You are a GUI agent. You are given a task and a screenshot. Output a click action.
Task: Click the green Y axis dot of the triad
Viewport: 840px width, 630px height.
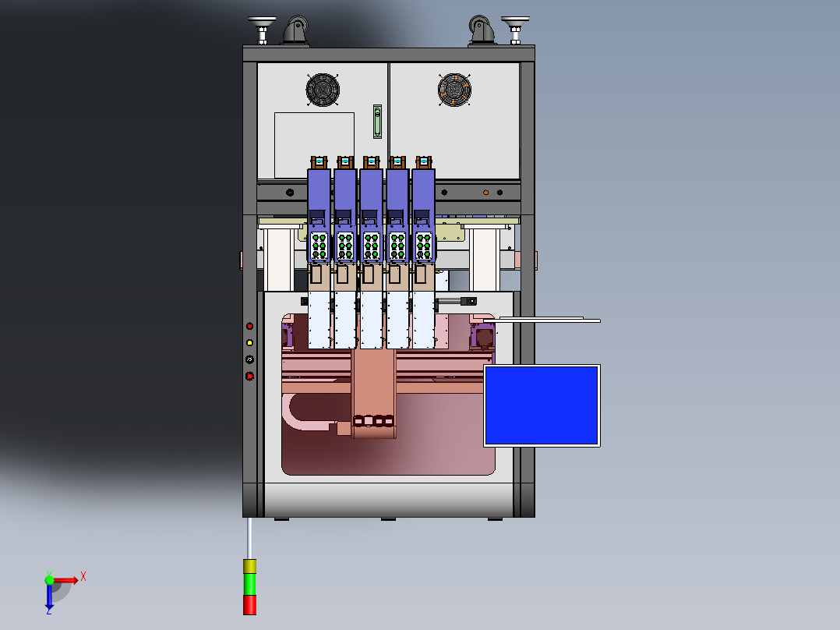(x=49, y=579)
